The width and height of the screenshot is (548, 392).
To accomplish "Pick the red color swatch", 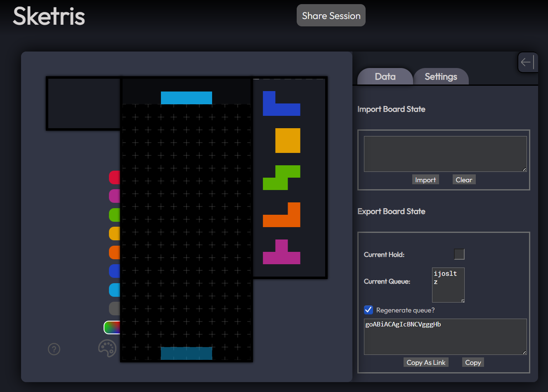I will point(114,177).
